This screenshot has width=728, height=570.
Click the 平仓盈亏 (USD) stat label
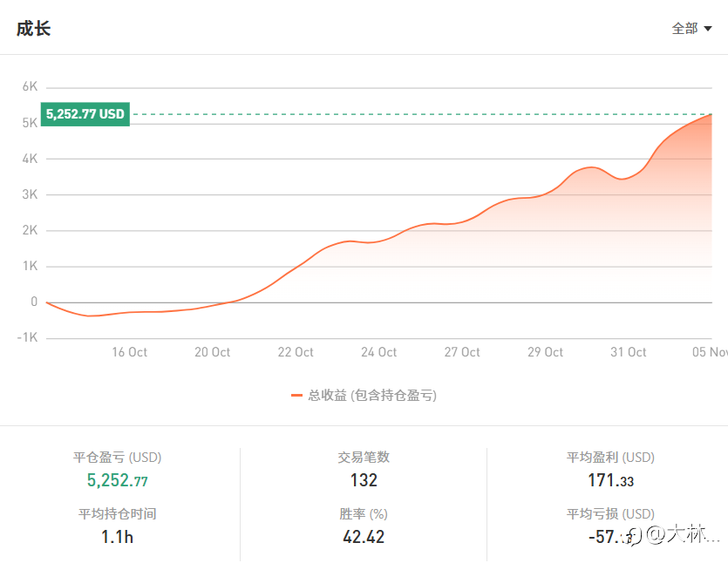click(117, 458)
